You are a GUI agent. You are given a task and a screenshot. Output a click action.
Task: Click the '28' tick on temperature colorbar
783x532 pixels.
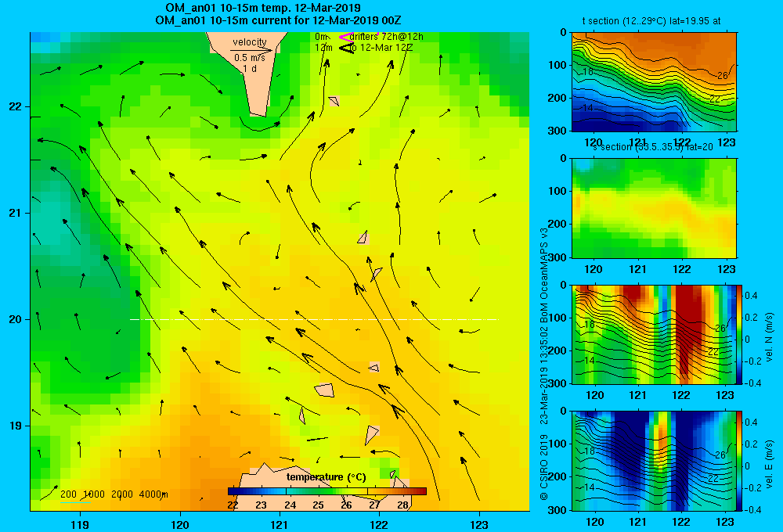[x=403, y=505]
